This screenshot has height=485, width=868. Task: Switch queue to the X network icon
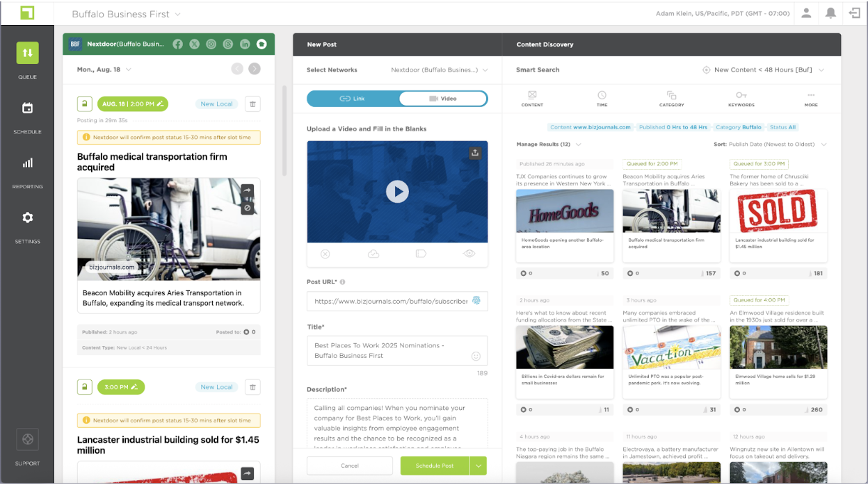(194, 44)
